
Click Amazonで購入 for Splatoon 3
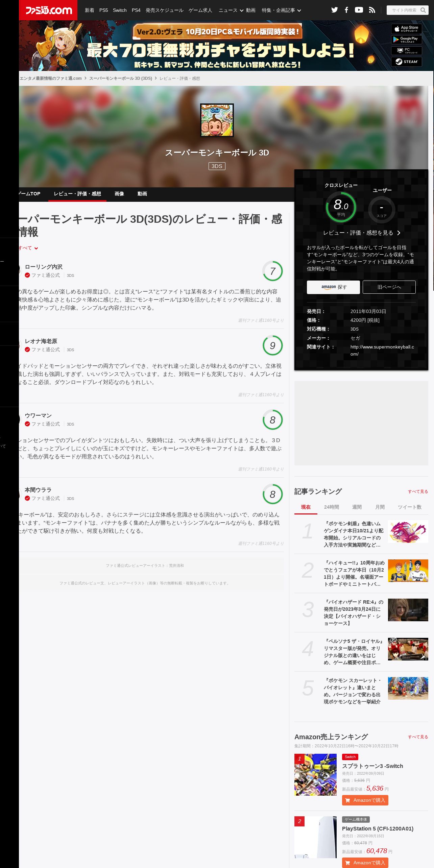pos(365,800)
